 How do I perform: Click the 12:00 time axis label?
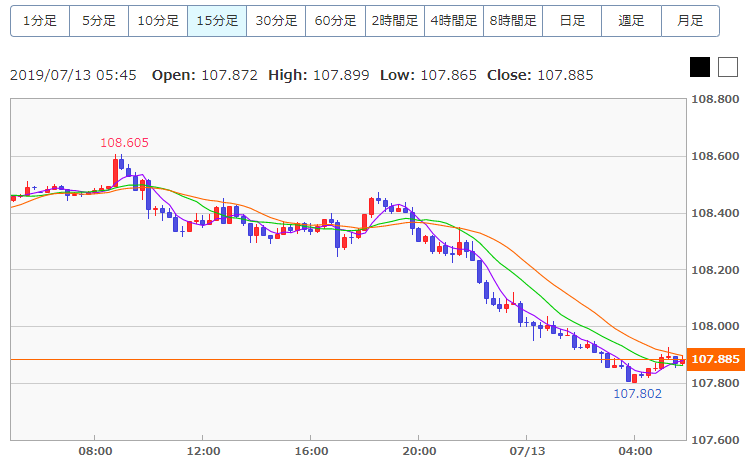pyautogui.click(x=203, y=451)
